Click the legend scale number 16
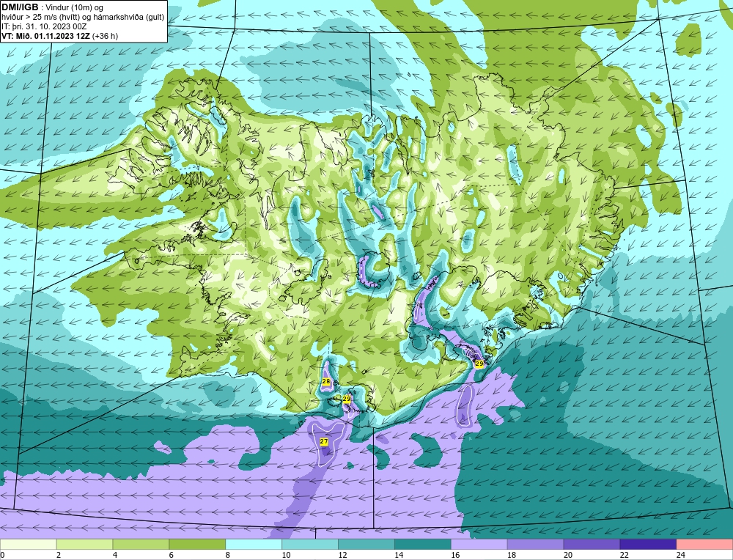The height and width of the screenshot is (560, 733). pyautogui.click(x=455, y=555)
